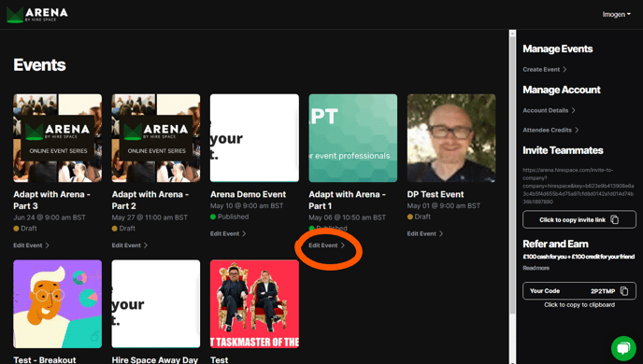The image size is (643, 364).
Task: Click the Hire Space Away Day title
Action: (154, 360)
